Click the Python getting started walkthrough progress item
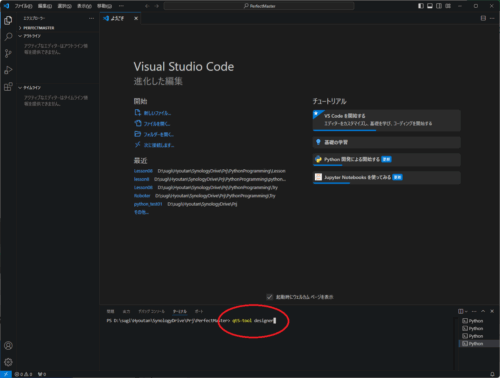The height and width of the screenshot is (378, 500). click(387, 160)
